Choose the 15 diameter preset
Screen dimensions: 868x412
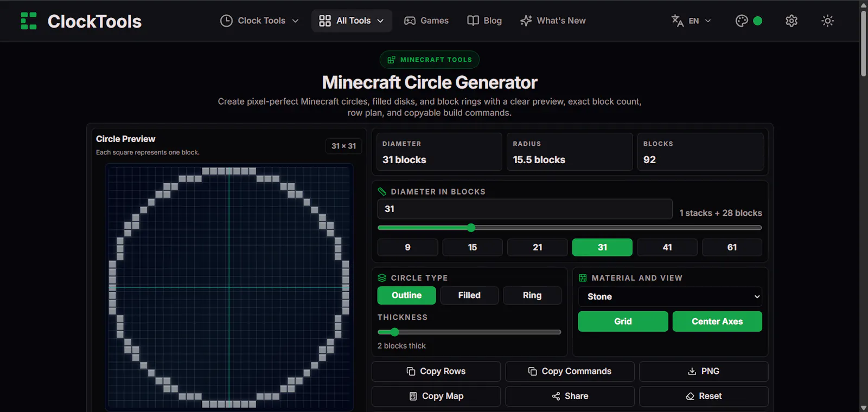click(x=473, y=247)
